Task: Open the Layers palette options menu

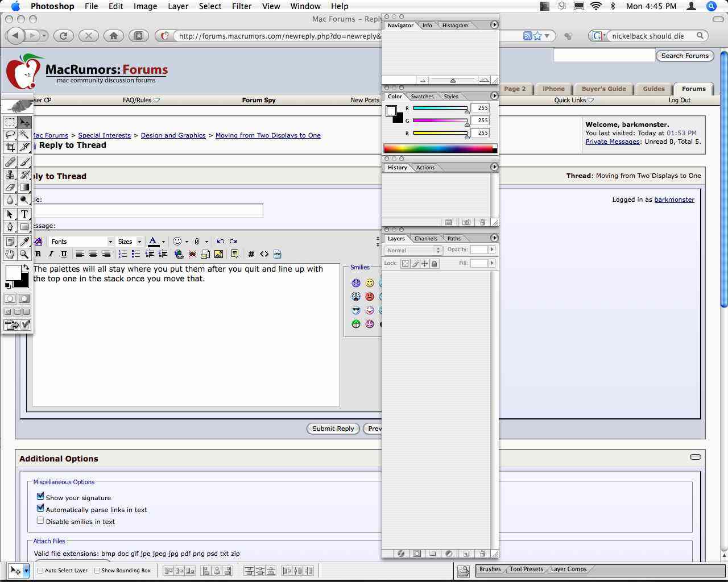Action: click(x=494, y=238)
